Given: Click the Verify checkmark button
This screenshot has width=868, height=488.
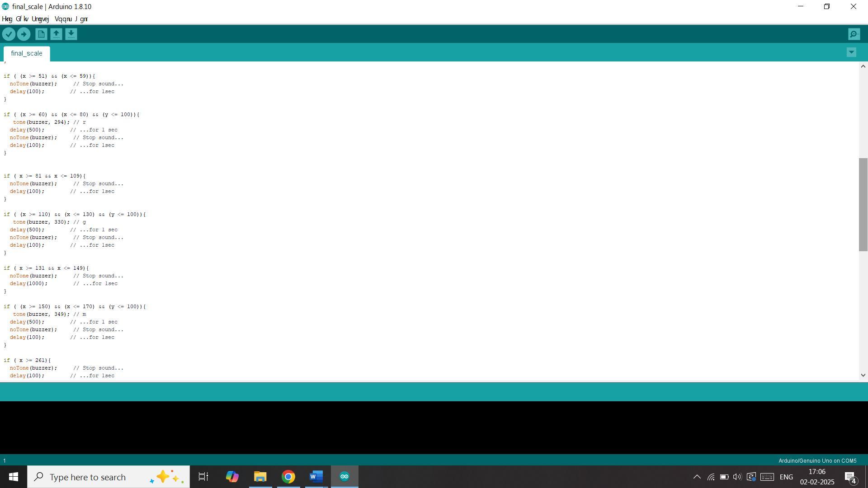Looking at the screenshot, I should (x=9, y=34).
